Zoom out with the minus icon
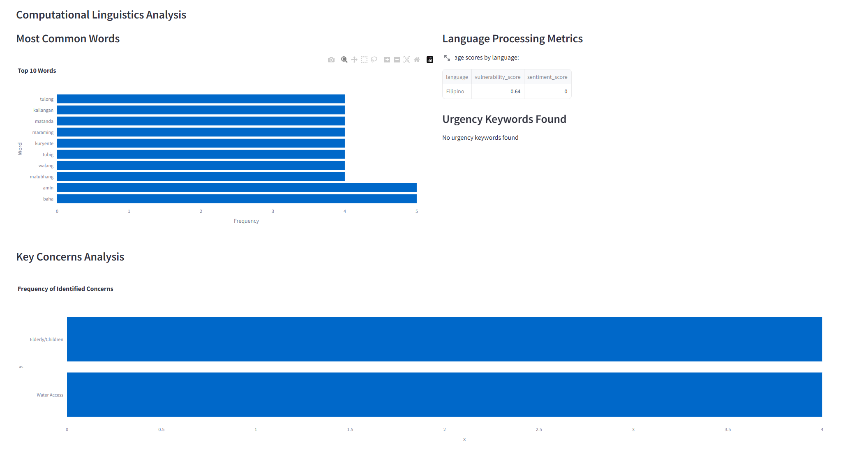Screen dimensions: 868x452 tap(397, 60)
